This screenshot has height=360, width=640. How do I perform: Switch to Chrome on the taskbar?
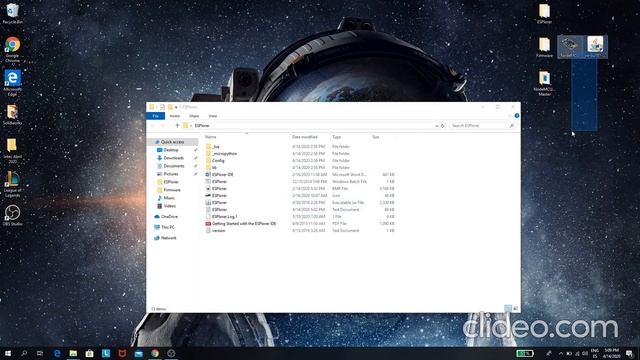tap(155, 353)
